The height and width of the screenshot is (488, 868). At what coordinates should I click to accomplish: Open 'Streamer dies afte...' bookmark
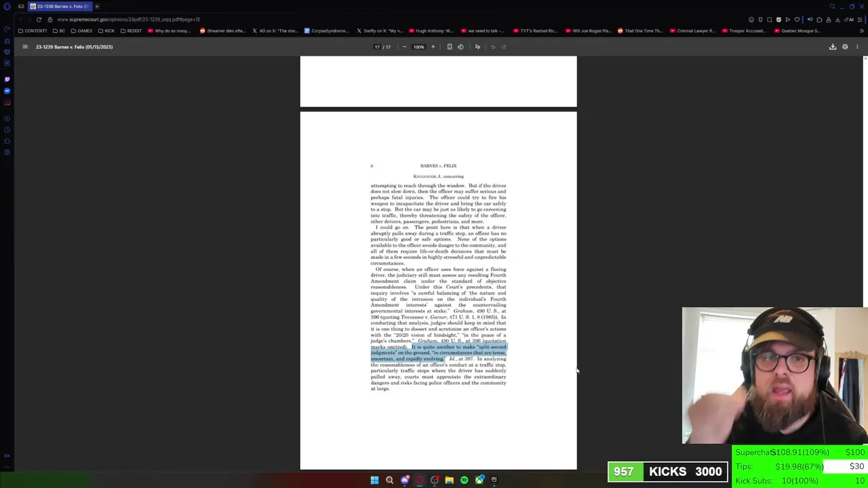coord(222,30)
